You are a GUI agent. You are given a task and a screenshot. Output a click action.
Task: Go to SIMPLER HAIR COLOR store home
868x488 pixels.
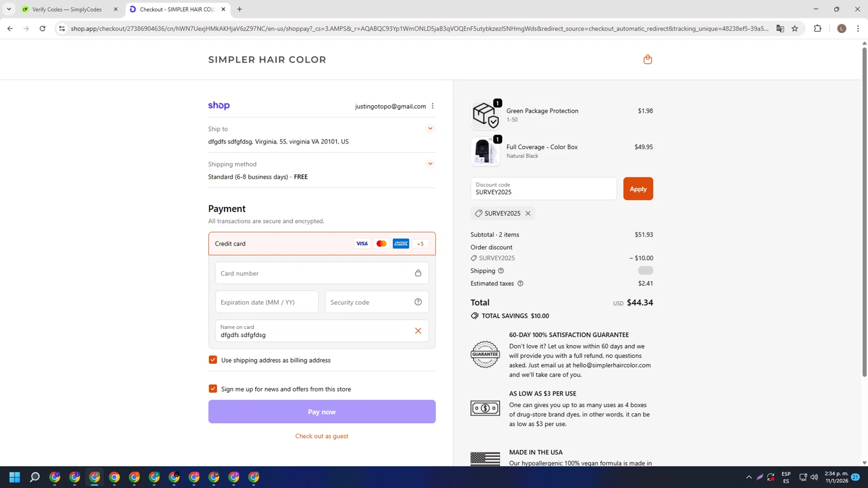pyautogui.click(x=267, y=60)
